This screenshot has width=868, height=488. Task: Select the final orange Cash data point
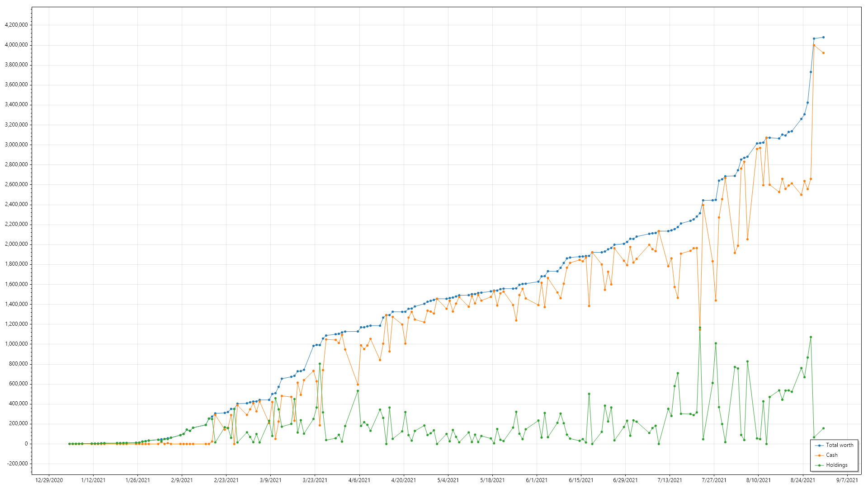pos(823,53)
